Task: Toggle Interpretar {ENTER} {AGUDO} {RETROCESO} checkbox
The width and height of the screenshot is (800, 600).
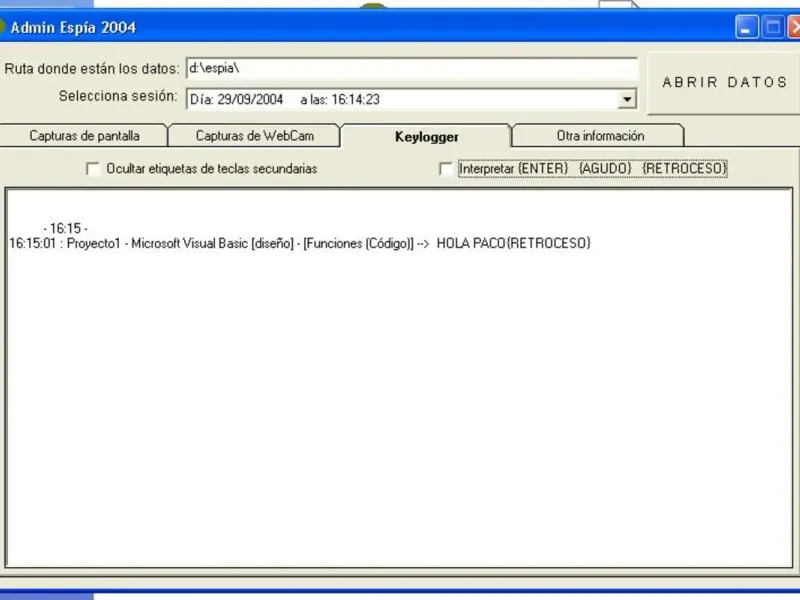Action: click(445, 169)
